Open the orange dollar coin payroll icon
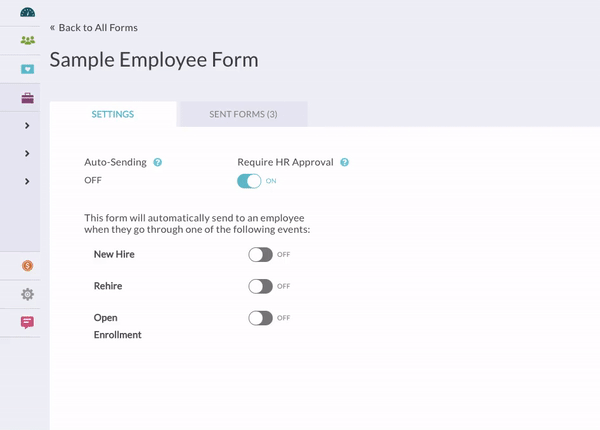This screenshot has width=600, height=430. [28, 265]
